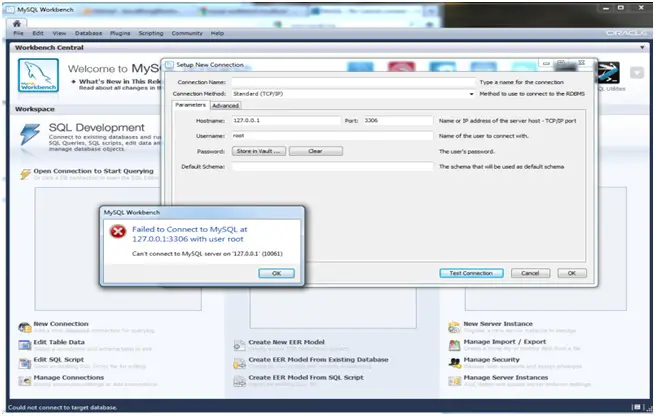Image resolution: width=655 pixels, height=416 pixels.
Task: Click the MySQL Utilities terminal icon
Action: pyautogui.click(x=609, y=73)
